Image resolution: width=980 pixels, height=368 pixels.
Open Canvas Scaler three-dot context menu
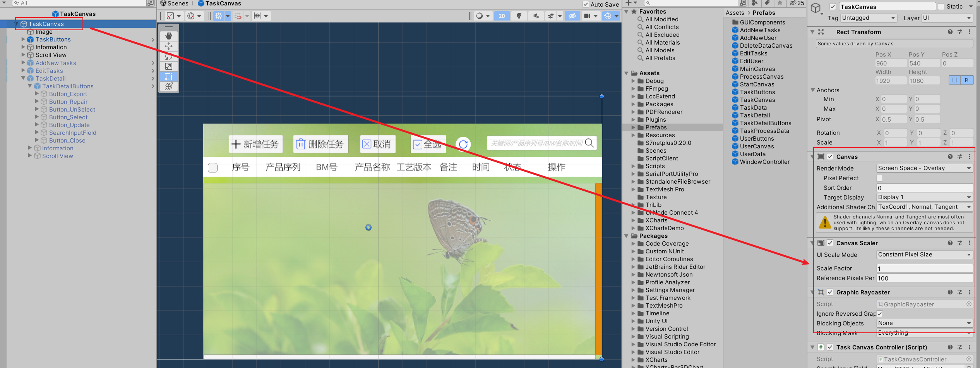click(970, 243)
